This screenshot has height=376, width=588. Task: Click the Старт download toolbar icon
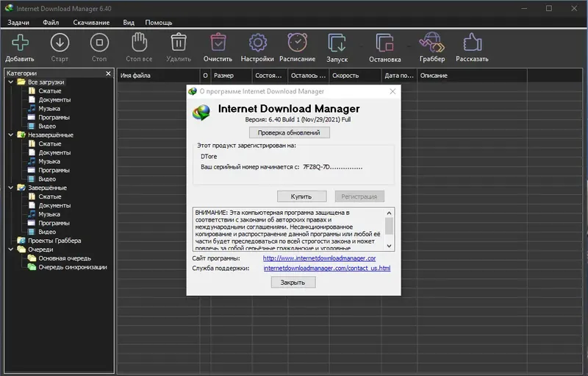tap(60, 43)
